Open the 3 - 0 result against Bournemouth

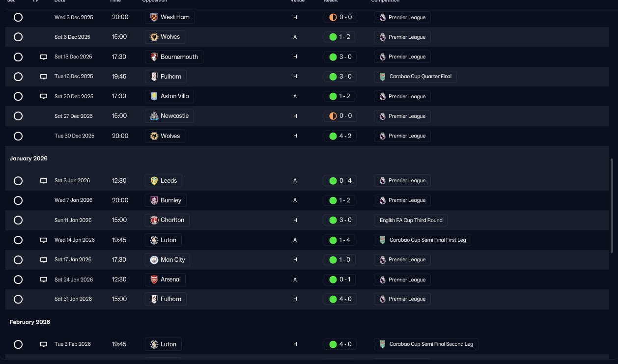pos(340,57)
